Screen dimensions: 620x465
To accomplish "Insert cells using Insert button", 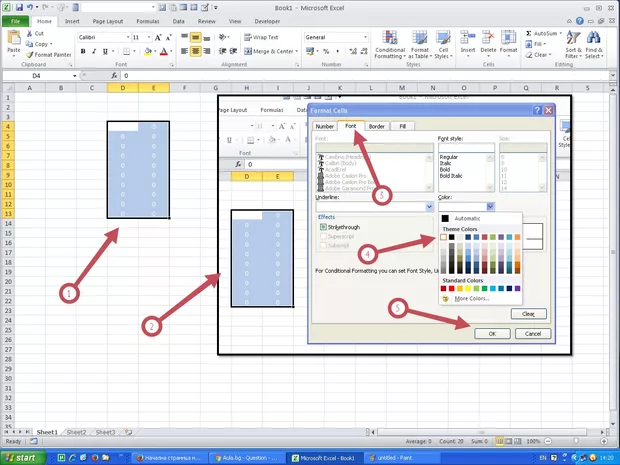I will [468, 44].
